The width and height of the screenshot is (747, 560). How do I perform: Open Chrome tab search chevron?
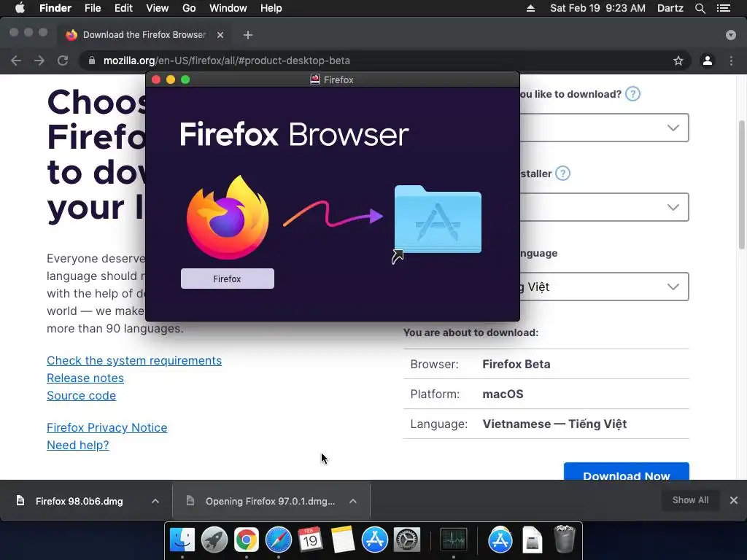(731, 35)
